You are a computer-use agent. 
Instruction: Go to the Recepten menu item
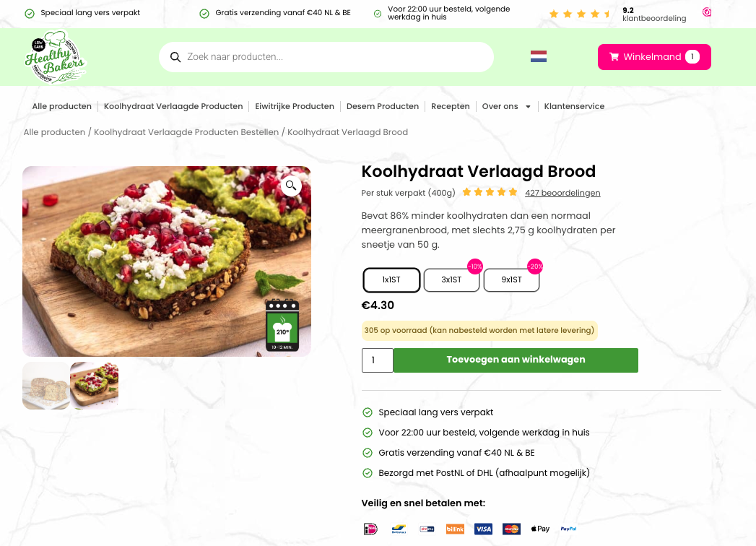coord(451,107)
